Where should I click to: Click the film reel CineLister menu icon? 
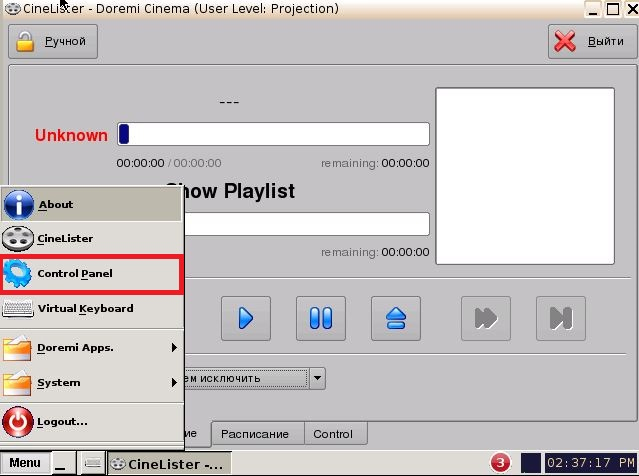[18, 238]
